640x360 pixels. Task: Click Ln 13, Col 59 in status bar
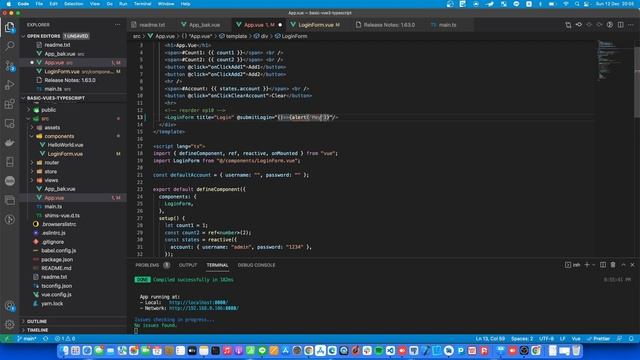coord(490,339)
